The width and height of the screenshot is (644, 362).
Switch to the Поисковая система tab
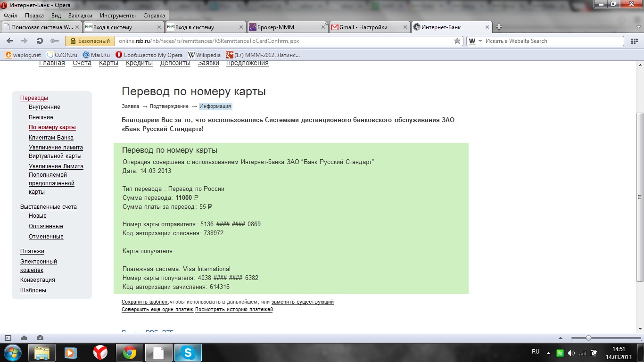pyautogui.click(x=41, y=27)
